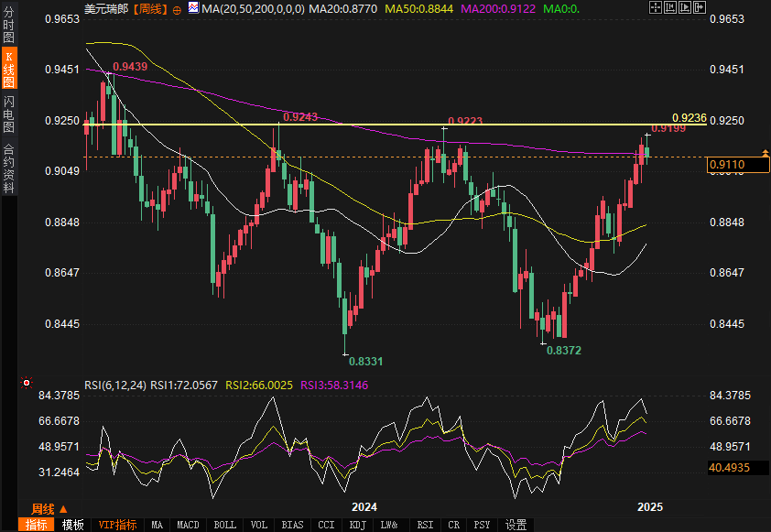Open the 周线 period selector at bottom-left

[43, 508]
